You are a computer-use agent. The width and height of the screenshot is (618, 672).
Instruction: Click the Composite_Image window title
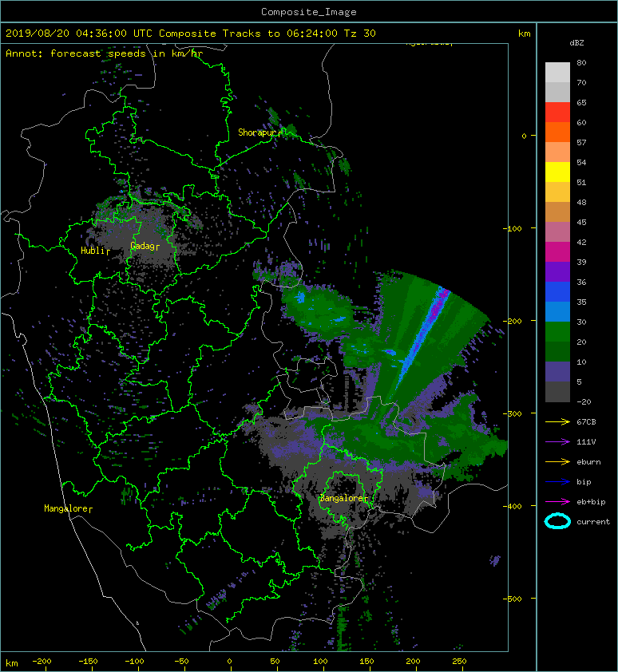click(309, 12)
